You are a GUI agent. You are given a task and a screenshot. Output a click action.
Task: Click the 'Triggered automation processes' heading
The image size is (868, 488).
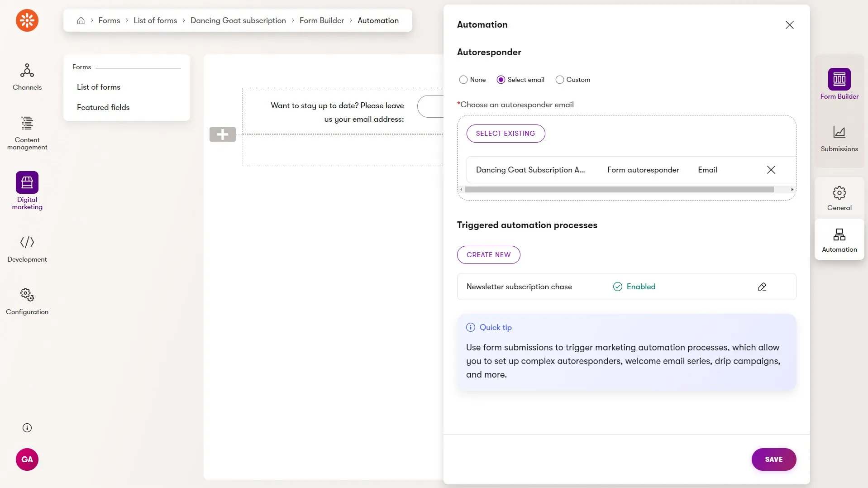pyautogui.click(x=527, y=225)
